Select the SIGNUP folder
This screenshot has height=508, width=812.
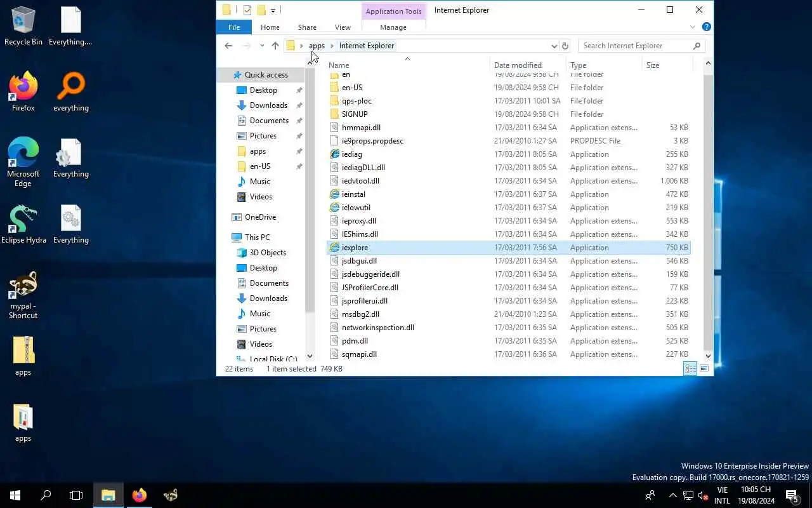(x=508, y=114)
